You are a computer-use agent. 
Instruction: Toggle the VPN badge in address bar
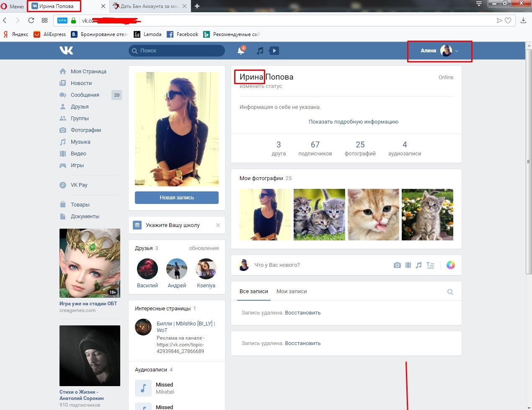62,21
